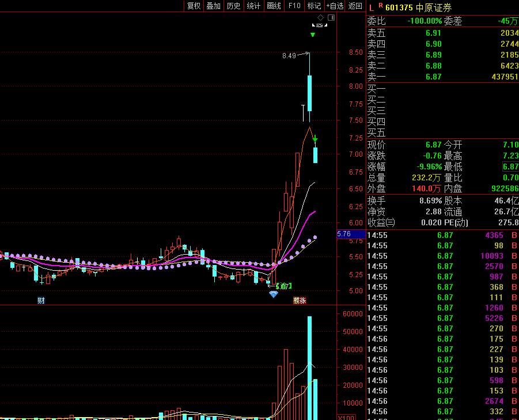Open the 叠加 overlay options
Viewport: 519px width, 420px height.
213,6
